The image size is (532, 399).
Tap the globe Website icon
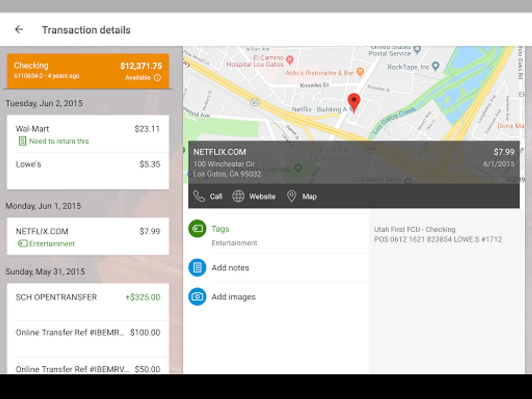coord(239,196)
